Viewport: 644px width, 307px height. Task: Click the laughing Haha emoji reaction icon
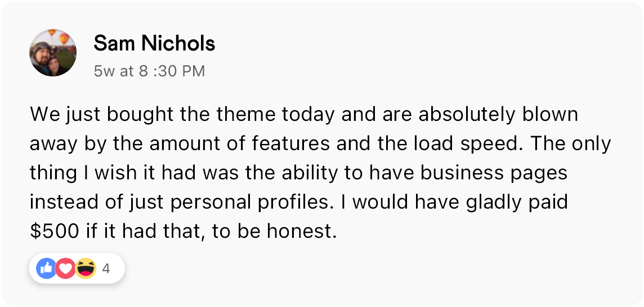click(86, 269)
